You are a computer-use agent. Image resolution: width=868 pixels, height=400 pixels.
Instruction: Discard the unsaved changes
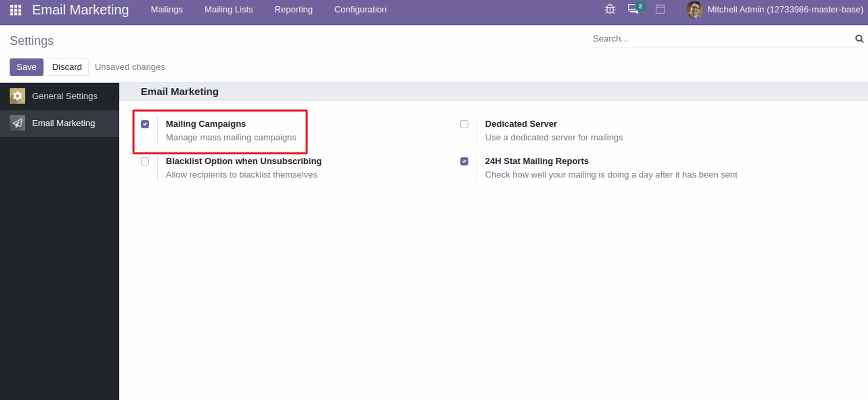pos(67,67)
